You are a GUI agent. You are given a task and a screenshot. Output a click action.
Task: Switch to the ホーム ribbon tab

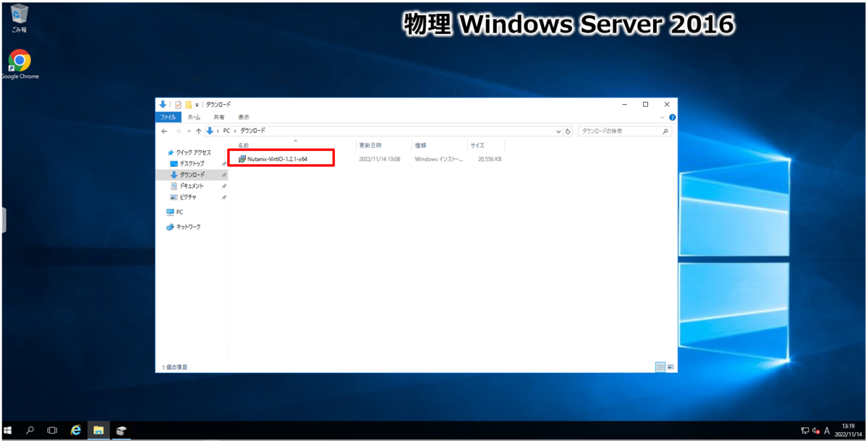pos(194,117)
